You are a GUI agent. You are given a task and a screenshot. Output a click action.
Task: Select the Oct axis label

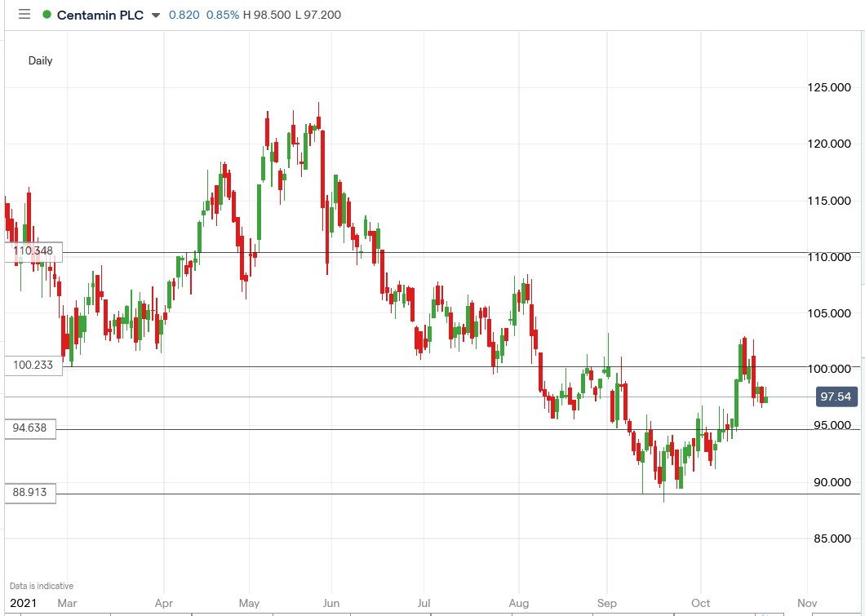700,602
